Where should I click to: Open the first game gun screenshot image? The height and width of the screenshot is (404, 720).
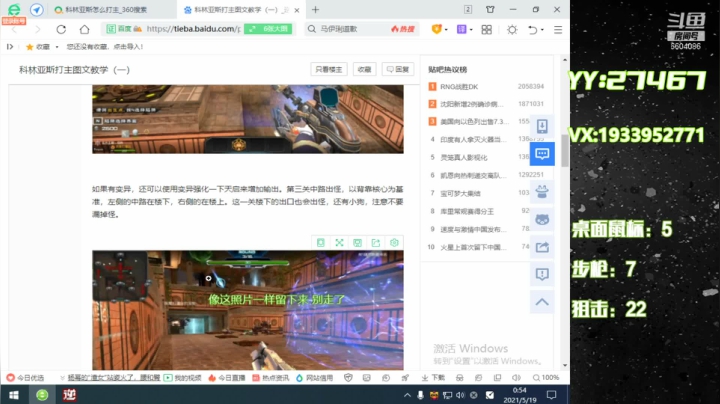point(248,119)
